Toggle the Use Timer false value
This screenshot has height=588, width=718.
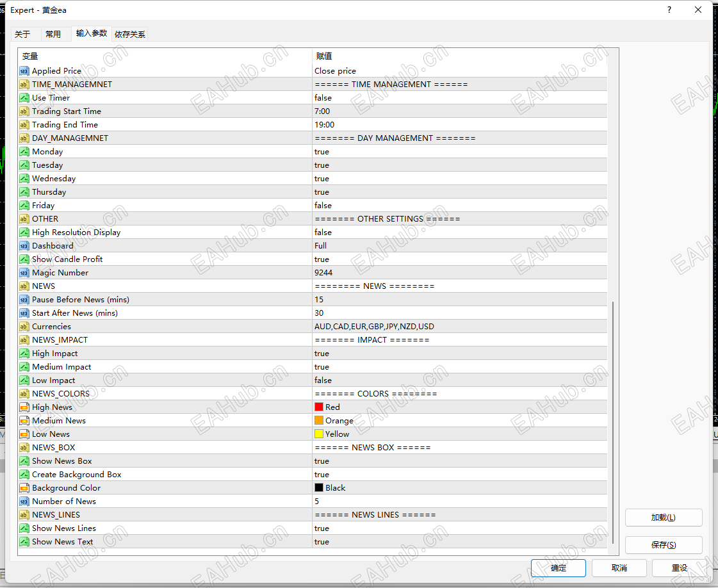[460, 97]
